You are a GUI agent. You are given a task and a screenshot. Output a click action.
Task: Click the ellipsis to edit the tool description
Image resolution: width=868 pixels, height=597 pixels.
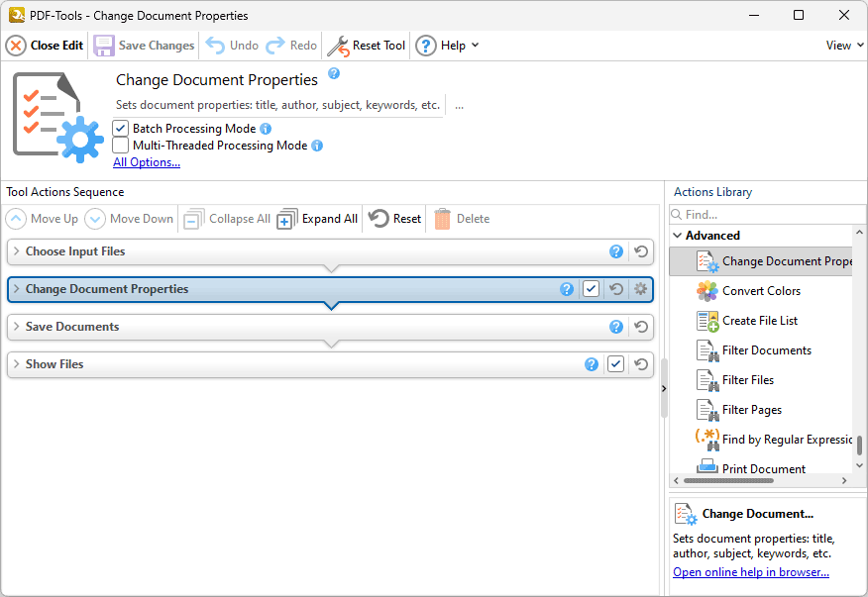pyautogui.click(x=460, y=105)
